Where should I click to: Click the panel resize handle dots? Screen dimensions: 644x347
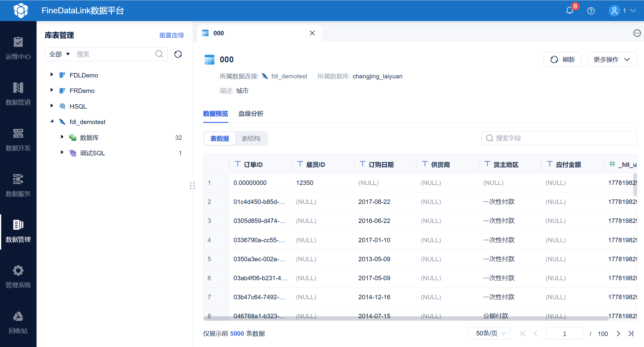pyautogui.click(x=193, y=186)
